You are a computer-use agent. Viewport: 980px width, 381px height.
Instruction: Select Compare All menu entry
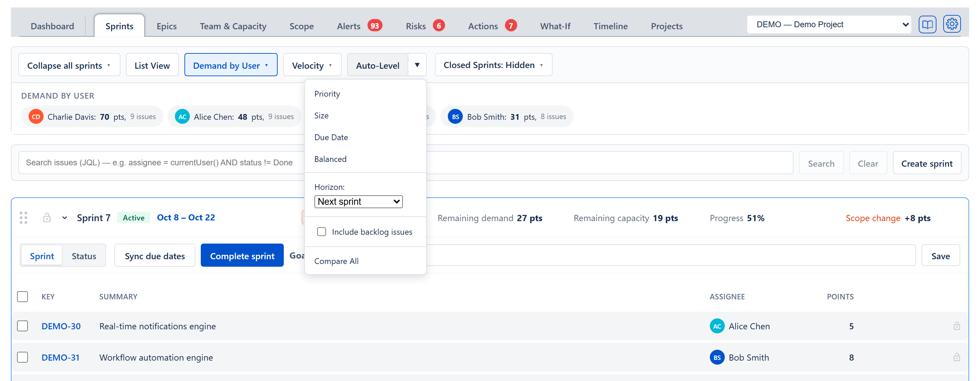coord(365,261)
